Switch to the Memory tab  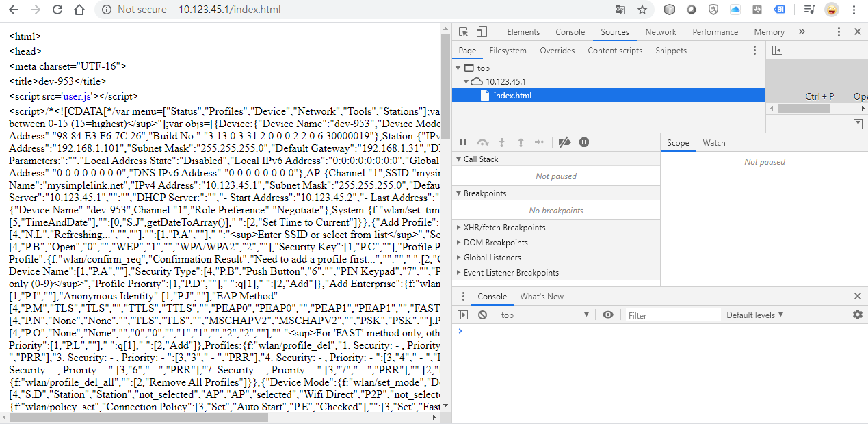pyautogui.click(x=769, y=31)
